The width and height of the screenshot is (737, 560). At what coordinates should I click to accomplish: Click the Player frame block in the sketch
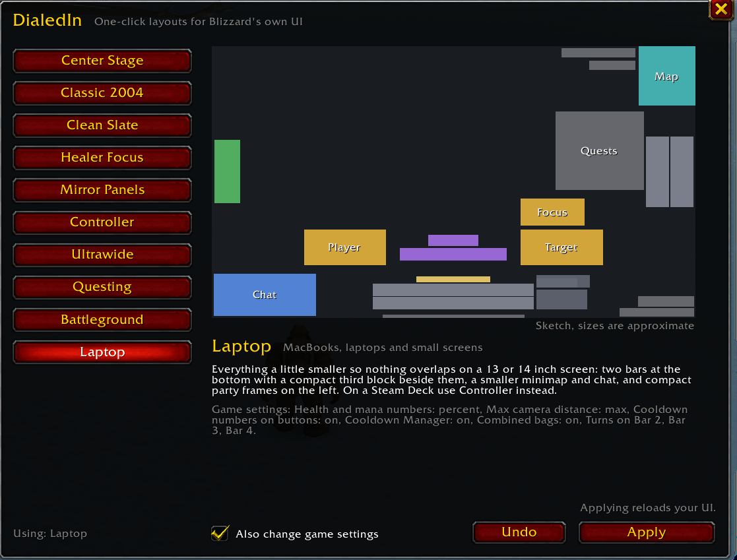point(344,247)
